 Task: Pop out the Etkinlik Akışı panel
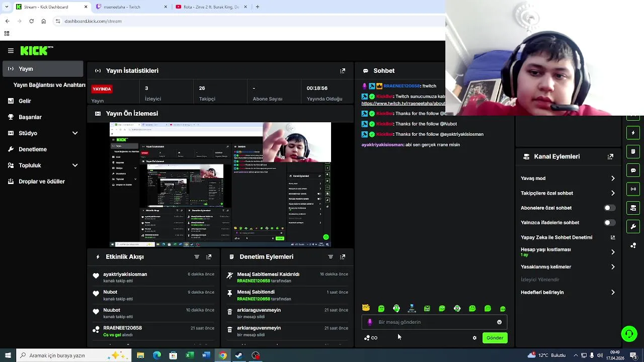pyautogui.click(x=209, y=257)
